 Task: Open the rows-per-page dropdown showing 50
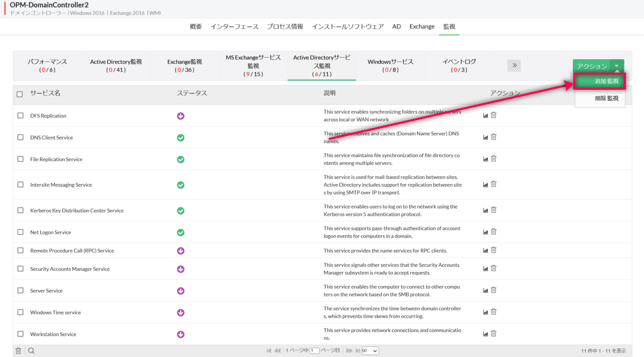(370, 351)
